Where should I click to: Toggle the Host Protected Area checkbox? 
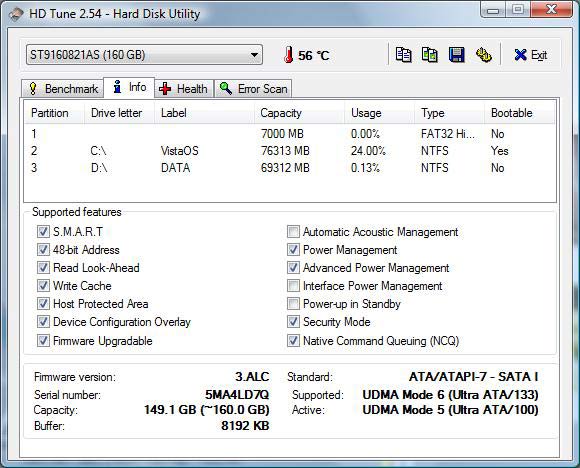click(x=43, y=304)
